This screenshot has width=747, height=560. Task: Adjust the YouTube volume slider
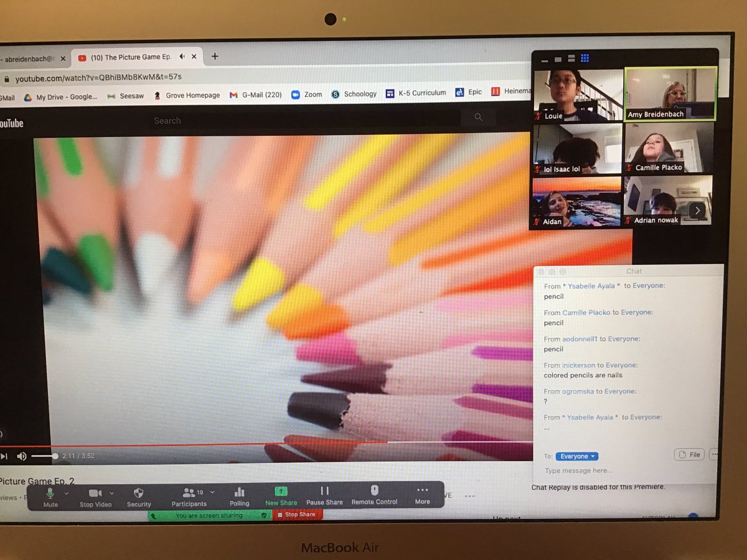pyautogui.click(x=44, y=456)
